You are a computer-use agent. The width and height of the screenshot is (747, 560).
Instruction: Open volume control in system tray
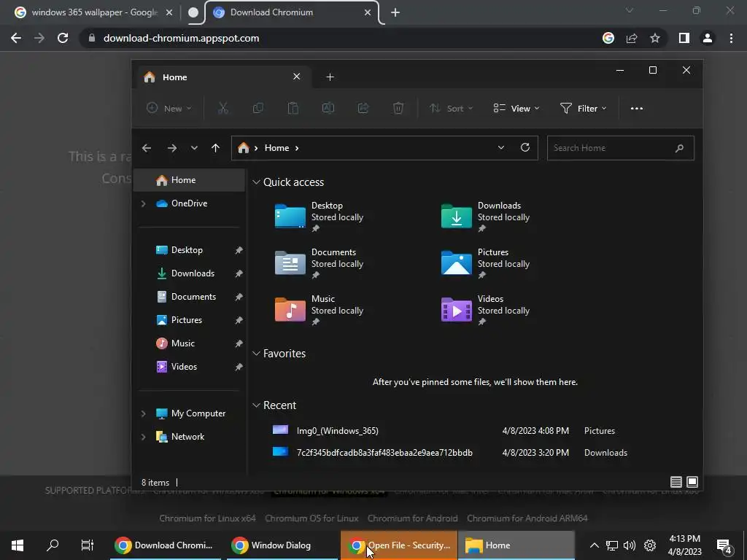click(x=630, y=545)
